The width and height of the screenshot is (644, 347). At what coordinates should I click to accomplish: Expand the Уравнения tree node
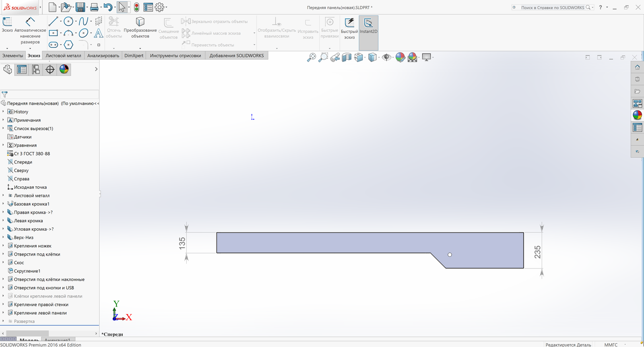3,145
